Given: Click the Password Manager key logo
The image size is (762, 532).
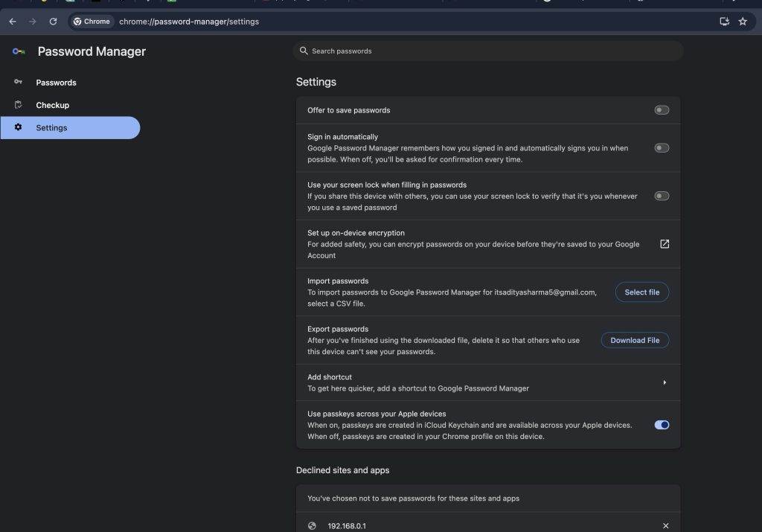Looking at the screenshot, I should pyautogui.click(x=19, y=51).
